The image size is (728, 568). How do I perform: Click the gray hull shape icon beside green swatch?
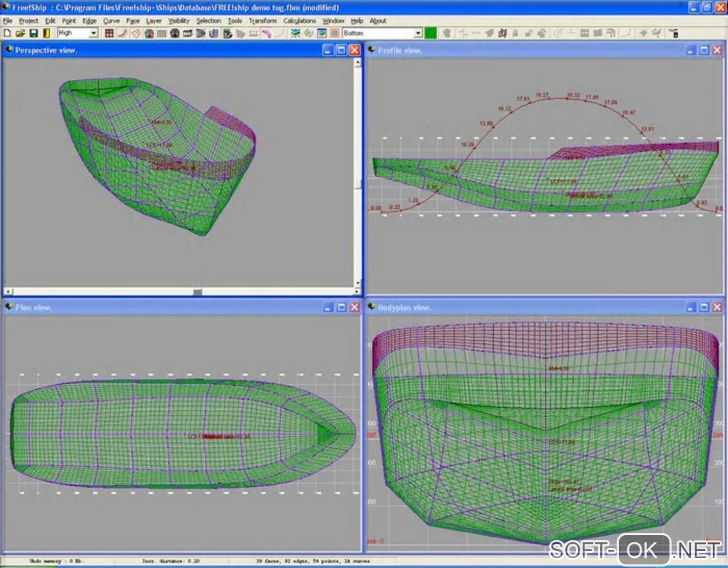click(447, 33)
